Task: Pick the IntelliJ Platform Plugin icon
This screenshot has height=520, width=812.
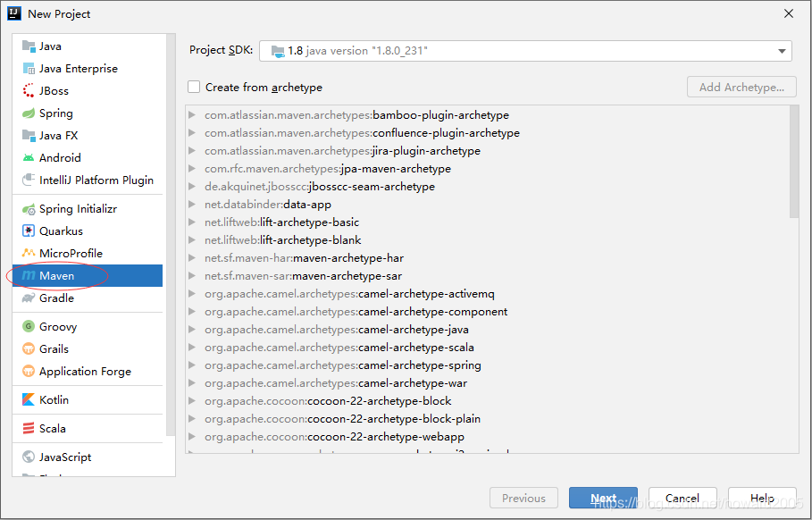Action: pos(29,180)
